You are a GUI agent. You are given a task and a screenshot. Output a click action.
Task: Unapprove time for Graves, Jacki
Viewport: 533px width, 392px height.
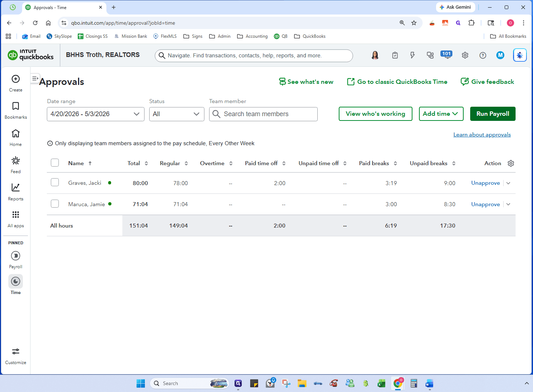(485, 183)
